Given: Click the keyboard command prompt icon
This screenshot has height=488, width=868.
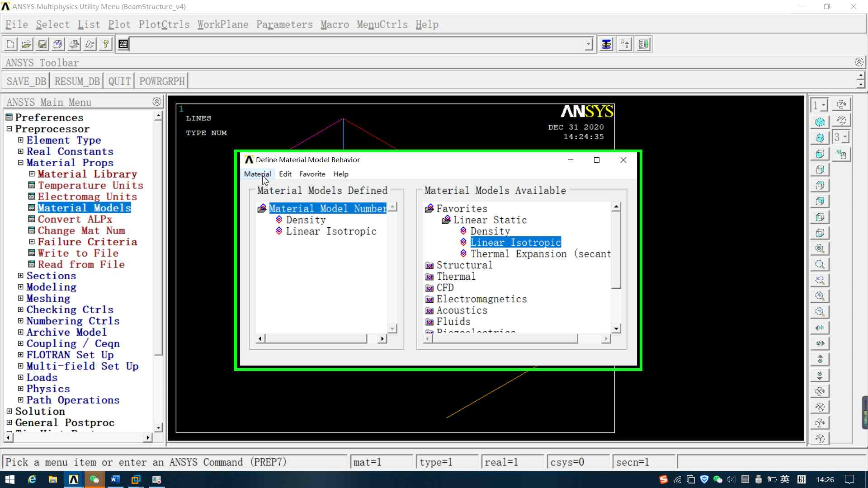Looking at the screenshot, I should (123, 44).
